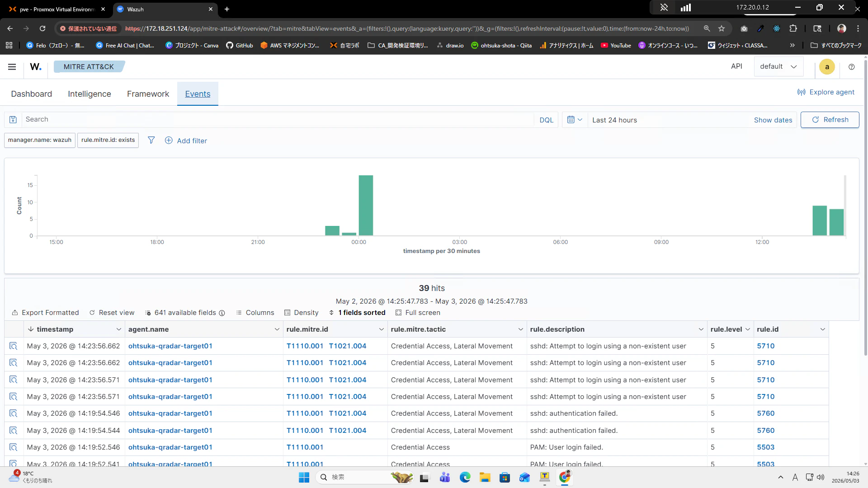Open the browser zoom magnifier icon
The width and height of the screenshot is (868, 488).
click(x=707, y=28)
